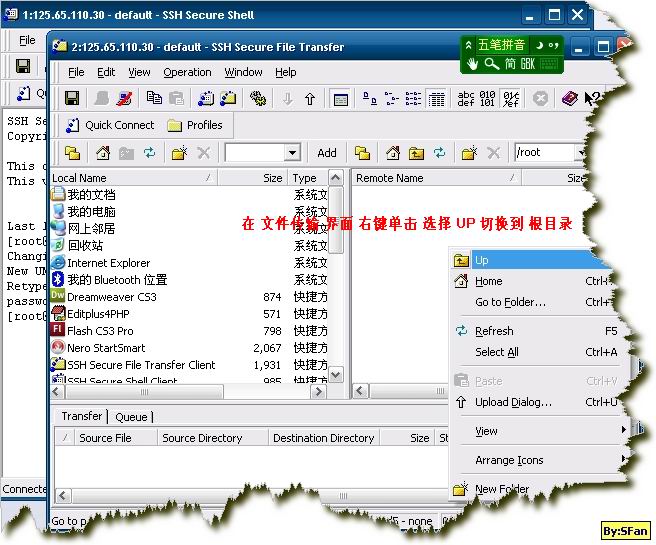656x545 pixels.
Task: Click the Upload up-arrow toolbar icon
Action: tap(310, 99)
